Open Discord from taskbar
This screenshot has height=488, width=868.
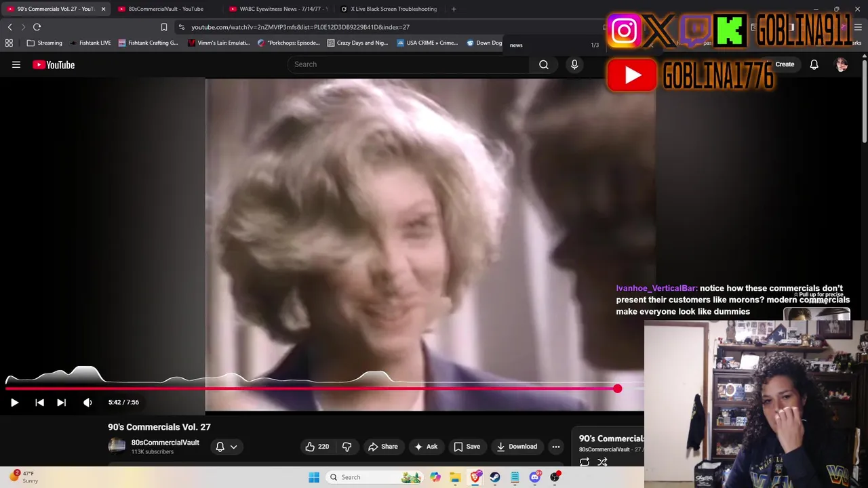535,477
